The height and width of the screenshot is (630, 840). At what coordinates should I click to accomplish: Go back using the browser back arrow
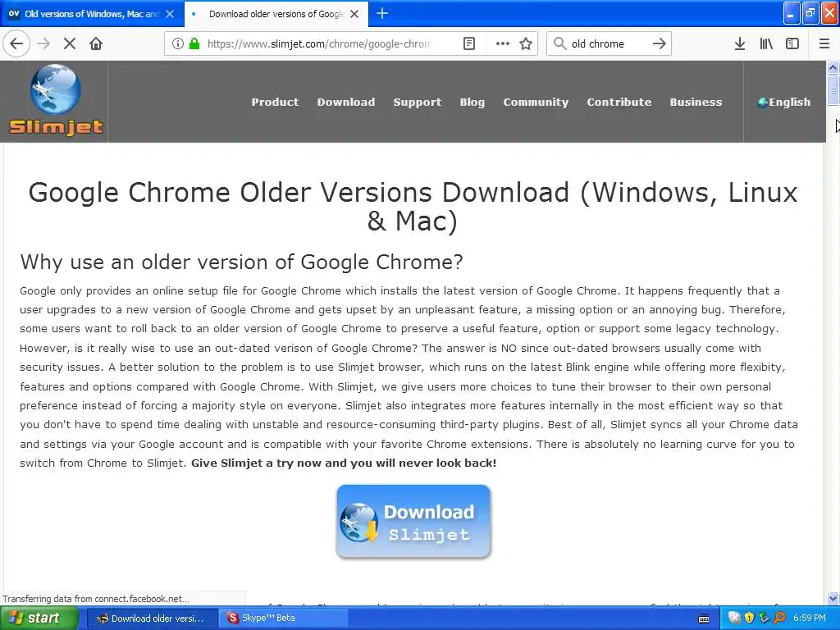coord(16,43)
